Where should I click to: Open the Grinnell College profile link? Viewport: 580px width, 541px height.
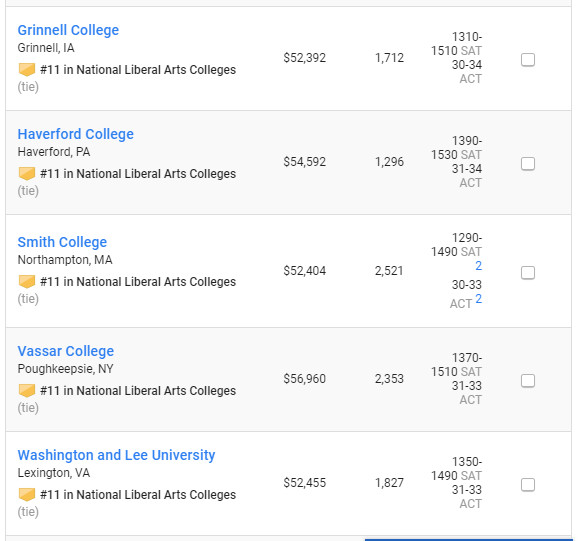68,30
